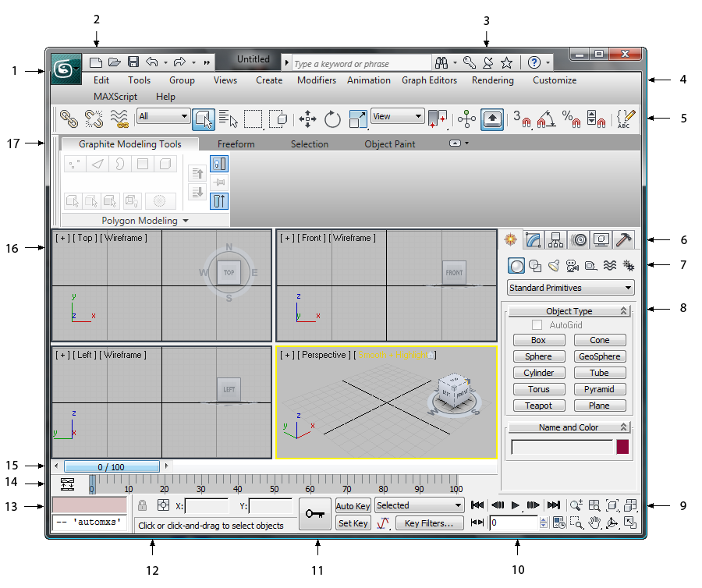Image resolution: width=702 pixels, height=588 pixels.
Task: Switch to the Freeform ribbon tab
Action: pyautogui.click(x=236, y=144)
